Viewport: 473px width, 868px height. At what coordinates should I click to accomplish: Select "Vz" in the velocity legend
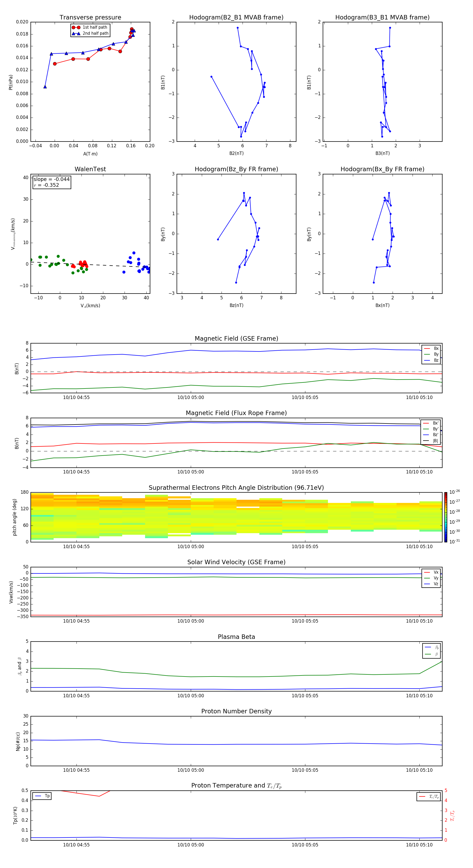click(x=431, y=584)
